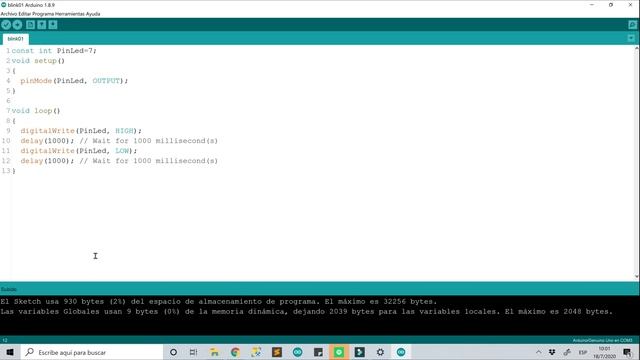Click the delay(1000) statement on line 12
Viewport: 640px width, 360px height.
[47, 161]
